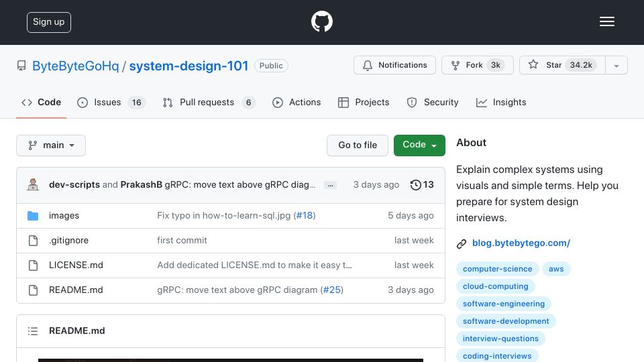Click 'gRPC: move text above gRPC diagram' message

(x=237, y=290)
